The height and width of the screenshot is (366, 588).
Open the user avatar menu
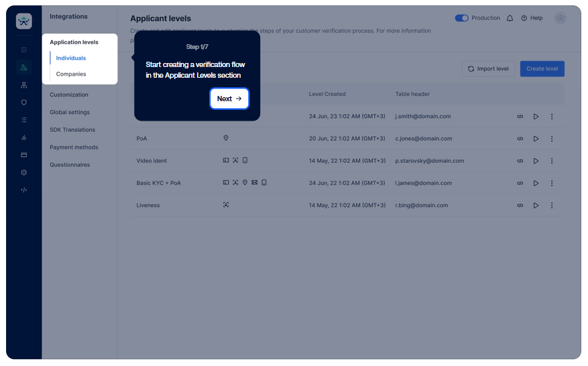tap(561, 18)
